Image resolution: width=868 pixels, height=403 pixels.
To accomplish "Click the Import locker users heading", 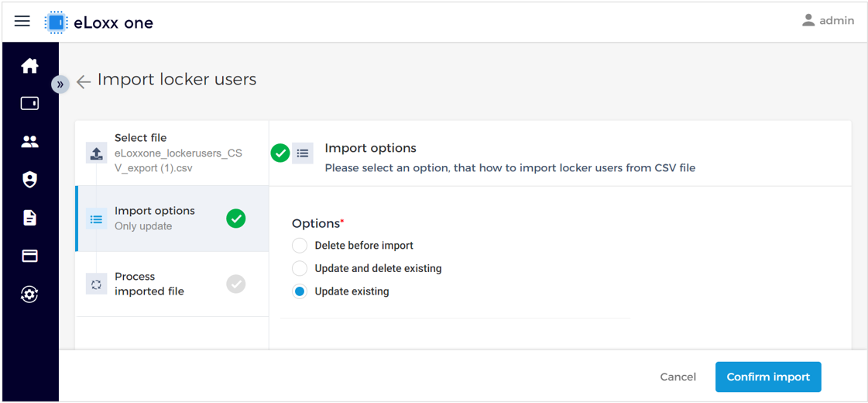I will [x=177, y=80].
